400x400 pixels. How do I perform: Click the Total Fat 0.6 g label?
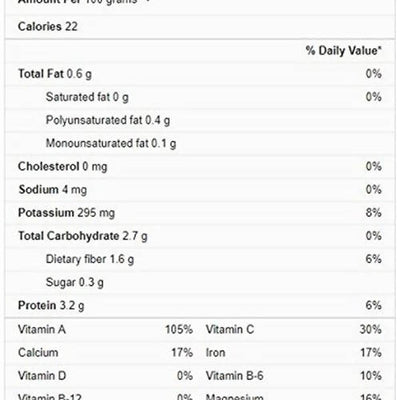point(55,74)
